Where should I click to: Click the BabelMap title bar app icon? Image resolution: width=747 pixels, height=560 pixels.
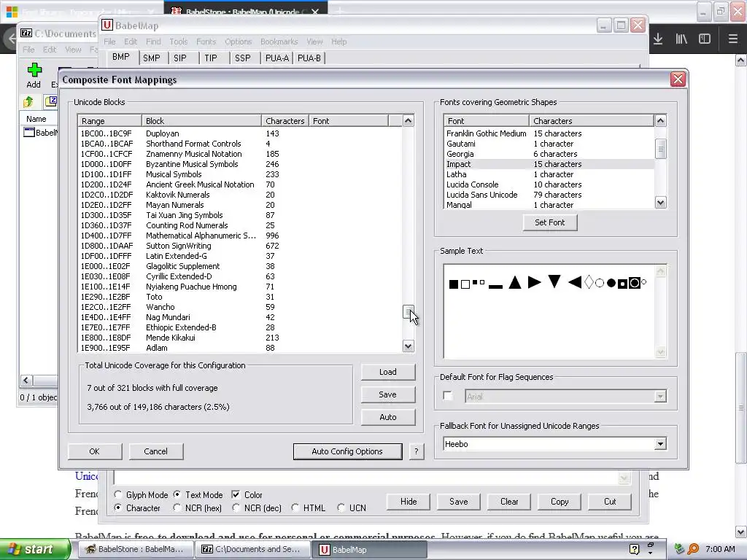(x=107, y=26)
